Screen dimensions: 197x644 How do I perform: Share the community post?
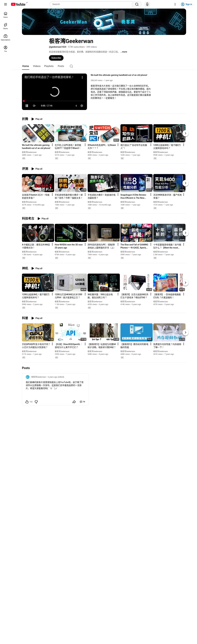(x=74, y=402)
